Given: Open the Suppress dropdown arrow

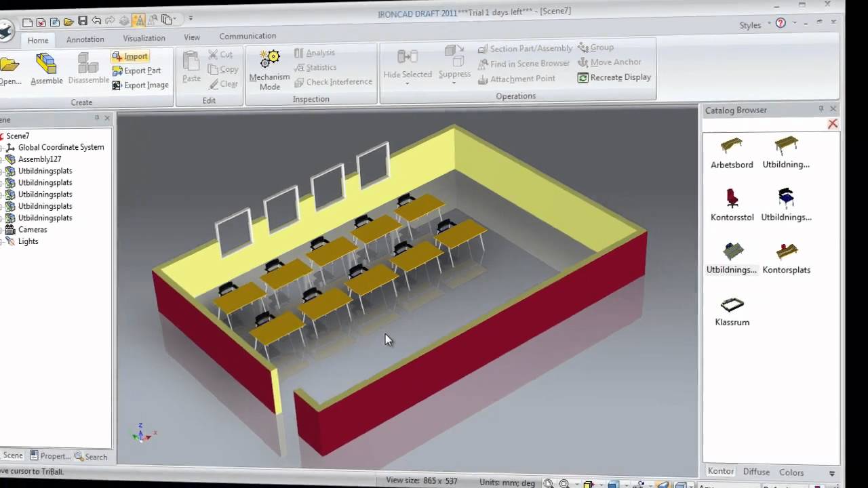Looking at the screenshot, I should click(x=454, y=83).
